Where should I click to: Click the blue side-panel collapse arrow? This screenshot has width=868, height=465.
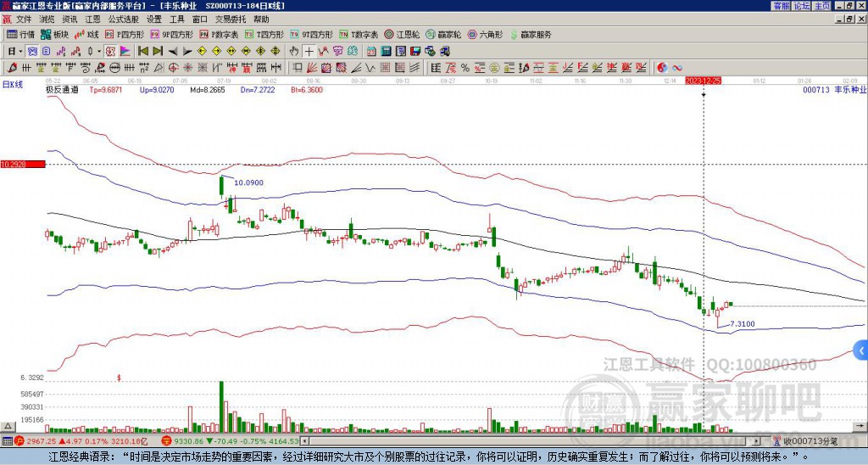click(x=861, y=350)
